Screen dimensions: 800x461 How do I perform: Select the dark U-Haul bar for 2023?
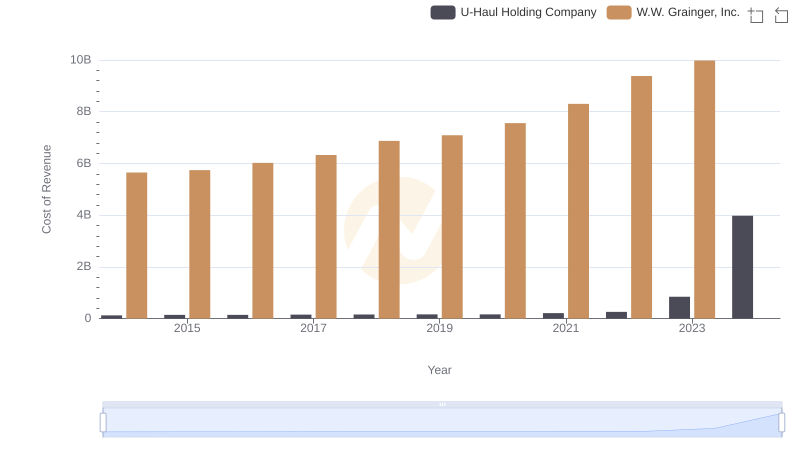(x=680, y=308)
